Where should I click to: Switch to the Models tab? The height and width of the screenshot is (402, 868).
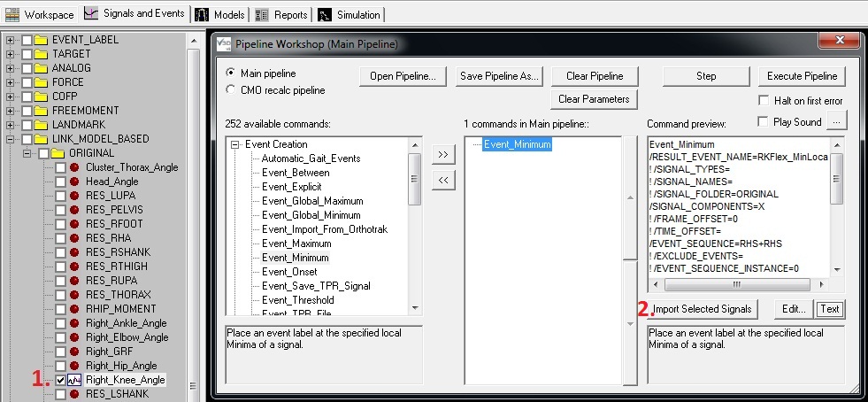(222, 15)
